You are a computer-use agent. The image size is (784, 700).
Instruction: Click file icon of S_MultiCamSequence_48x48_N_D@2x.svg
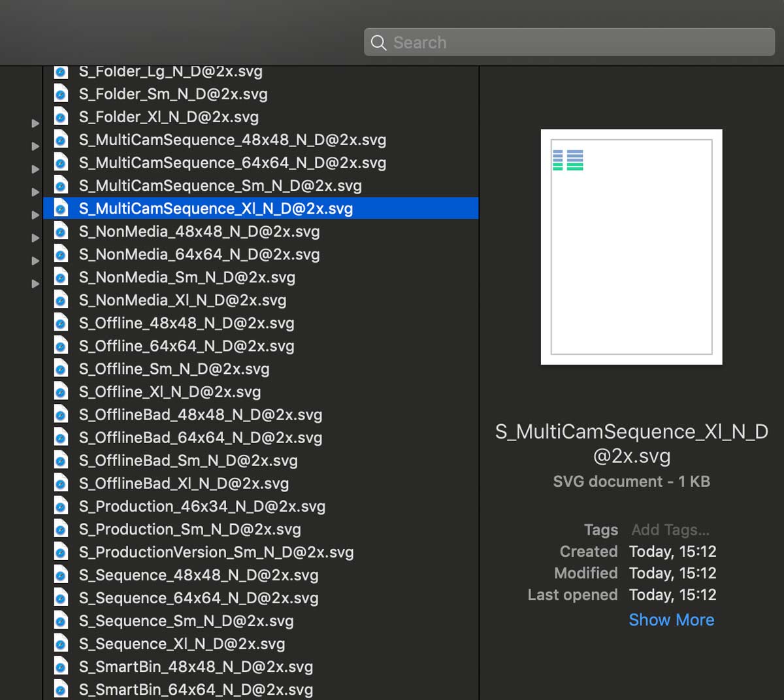[61, 140]
